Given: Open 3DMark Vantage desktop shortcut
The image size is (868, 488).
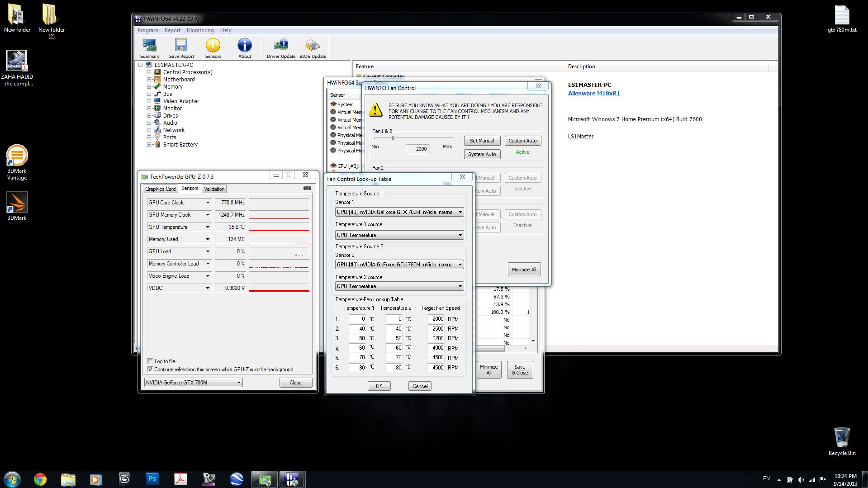Looking at the screenshot, I should (x=17, y=162).
